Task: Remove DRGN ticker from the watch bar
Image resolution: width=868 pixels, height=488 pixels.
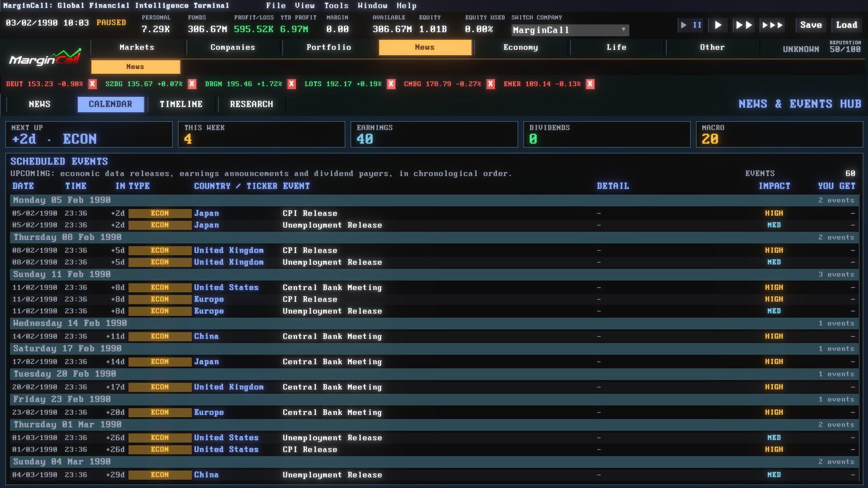Action: pyautogui.click(x=292, y=84)
